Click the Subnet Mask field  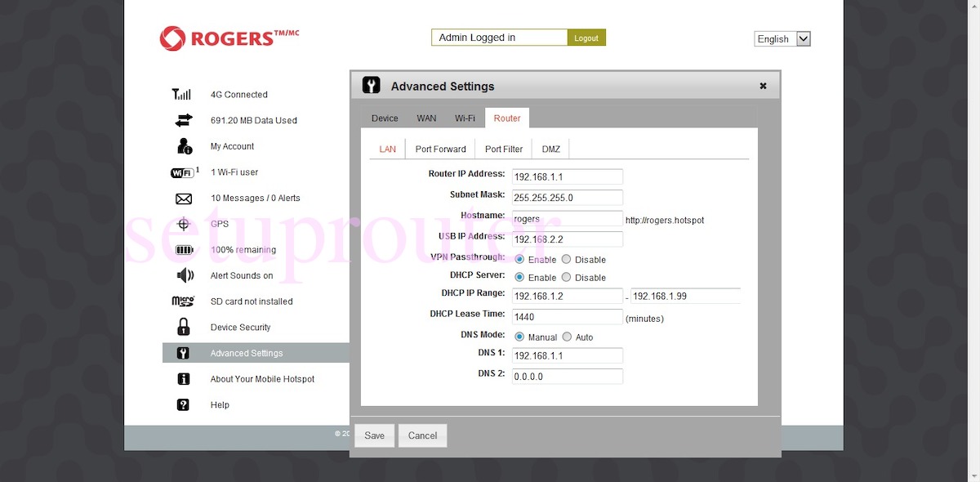coord(568,198)
